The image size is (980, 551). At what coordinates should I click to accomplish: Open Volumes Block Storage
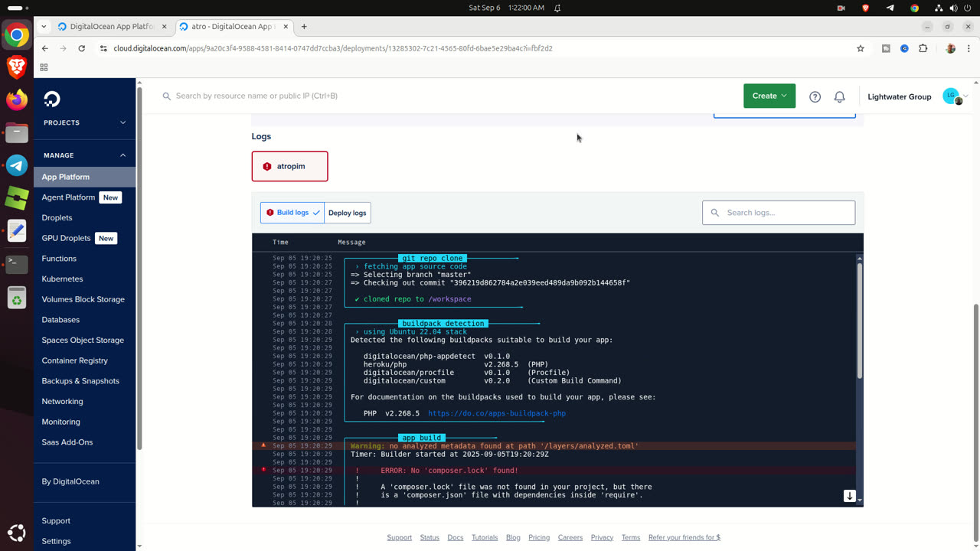point(83,299)
